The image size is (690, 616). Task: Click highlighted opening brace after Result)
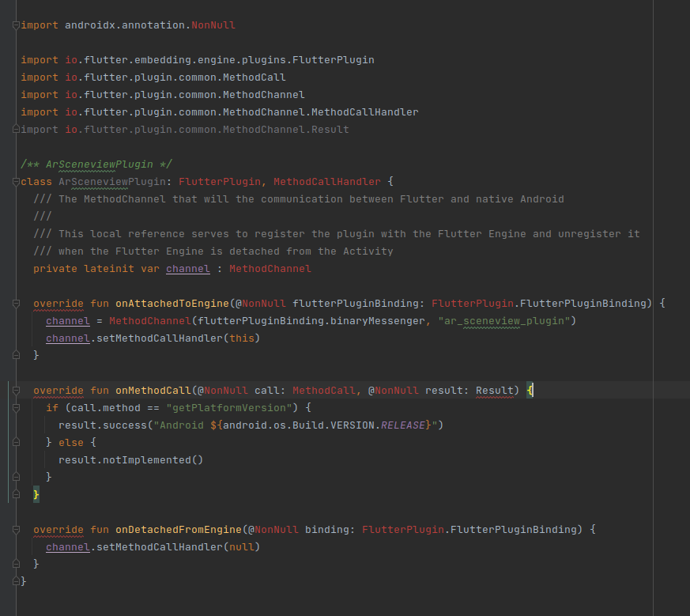click(x=530, y=391)
